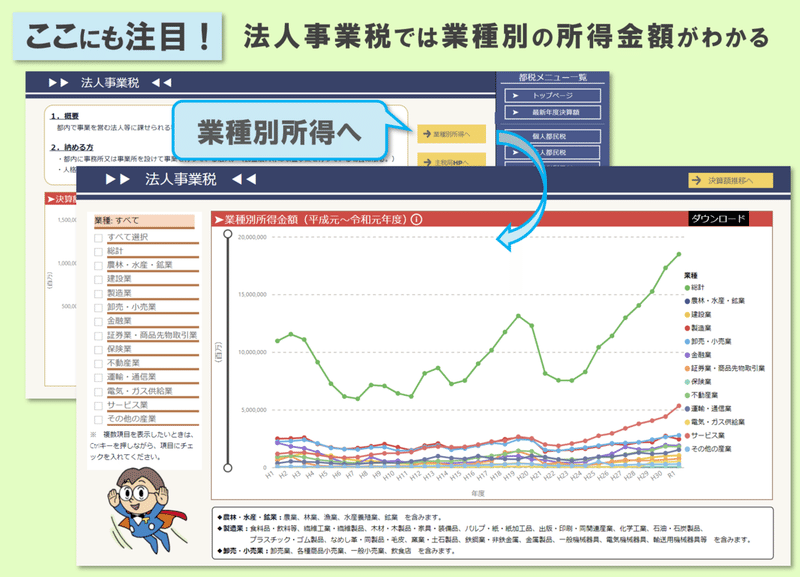Click the 運輸・通信業 legend entry
The width and height of the screenshot is (800, 577).
[708, 409]
